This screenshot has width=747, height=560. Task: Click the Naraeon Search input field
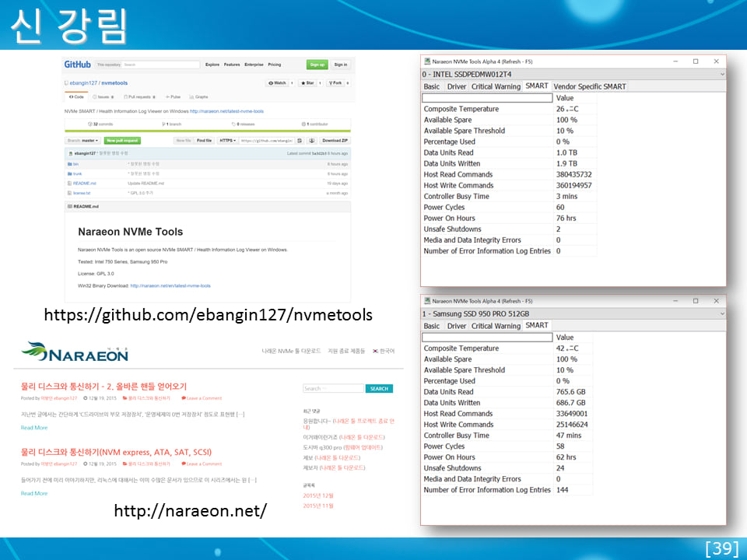tap(334, 389)
